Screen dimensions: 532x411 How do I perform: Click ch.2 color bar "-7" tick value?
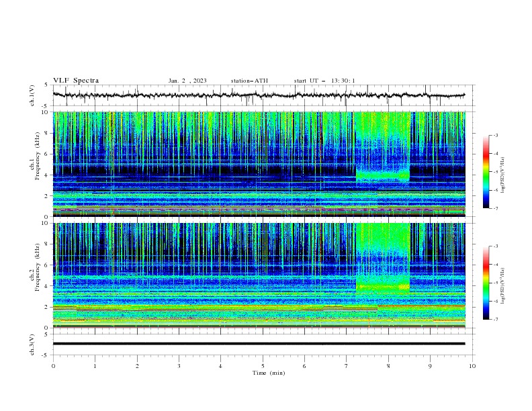(x=495, y=319)
